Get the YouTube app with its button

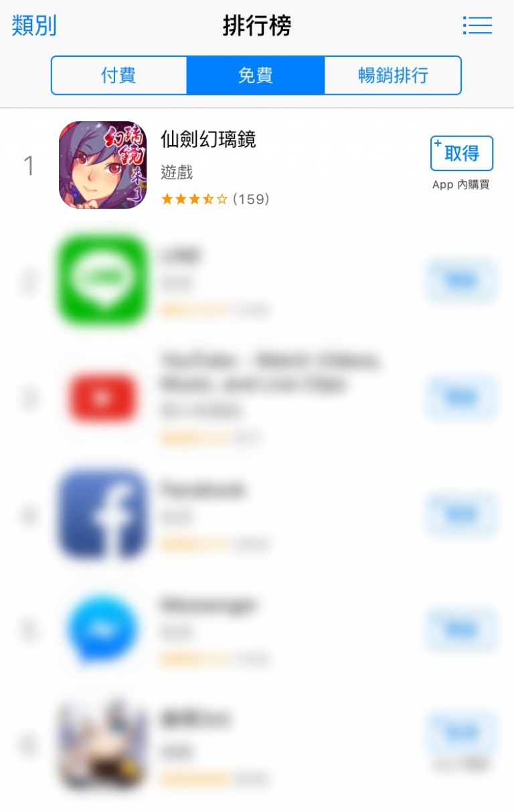pos(462,398)
